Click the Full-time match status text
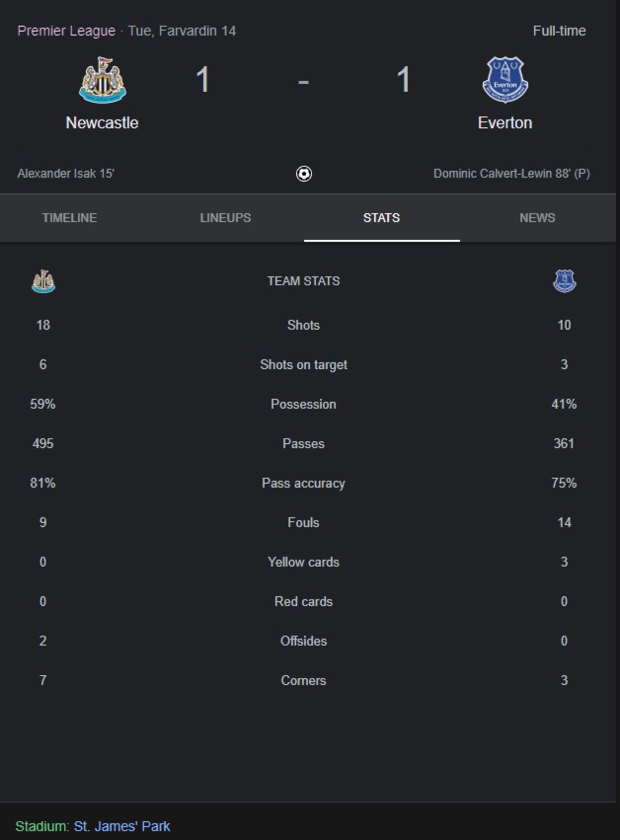This screenshot has height=840, width=620. [559, 31]
